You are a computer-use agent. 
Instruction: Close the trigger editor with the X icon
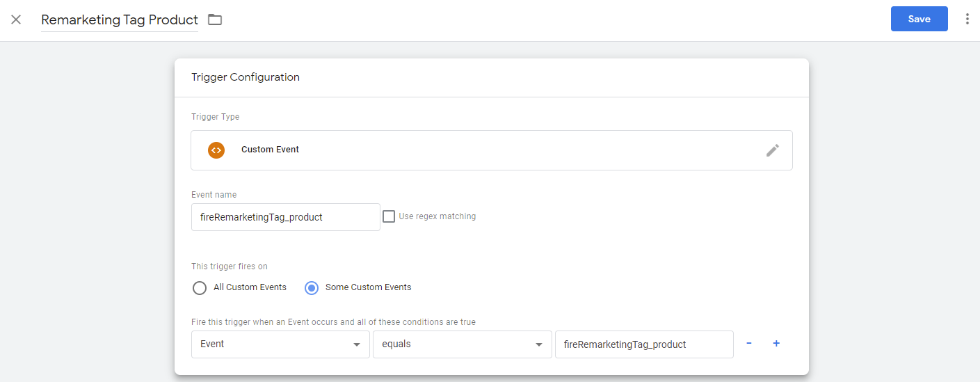point(16,19)
